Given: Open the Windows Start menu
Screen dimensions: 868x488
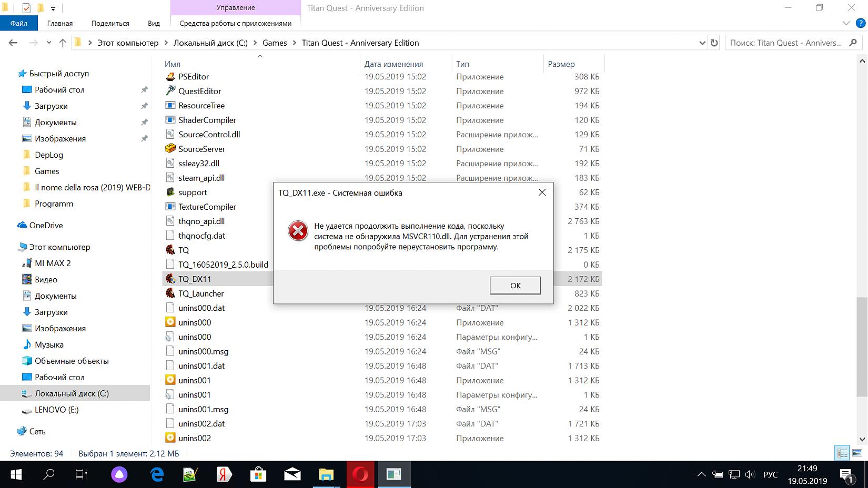Looking at the screenshot, I should [16, 475].
